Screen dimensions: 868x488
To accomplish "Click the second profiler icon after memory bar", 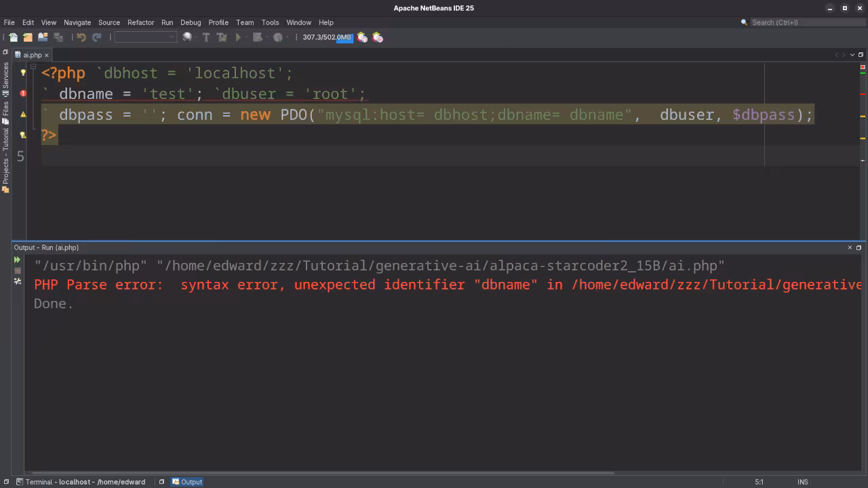I will [x=378, y=37].
